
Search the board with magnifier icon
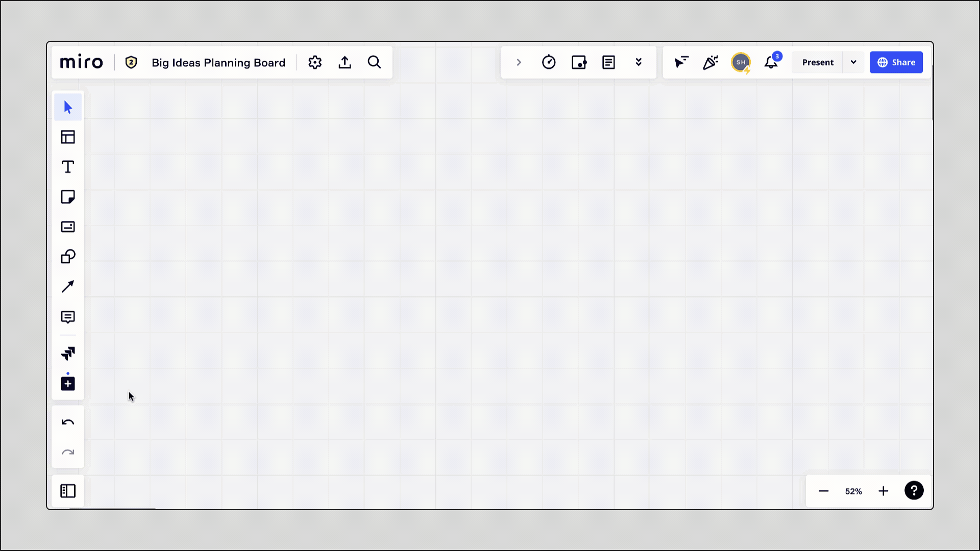375,62
